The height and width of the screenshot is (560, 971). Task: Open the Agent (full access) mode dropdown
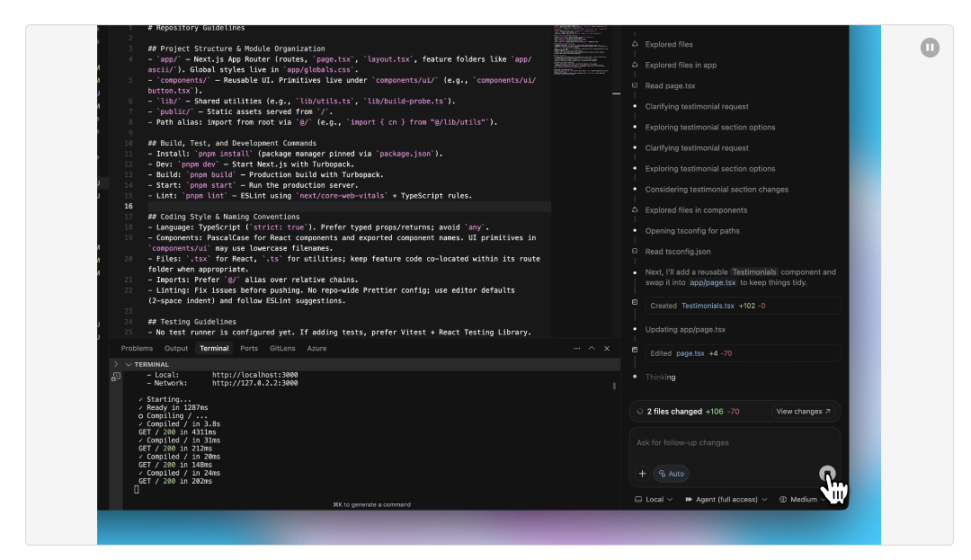pyautogui.click(x=726, y=500)
